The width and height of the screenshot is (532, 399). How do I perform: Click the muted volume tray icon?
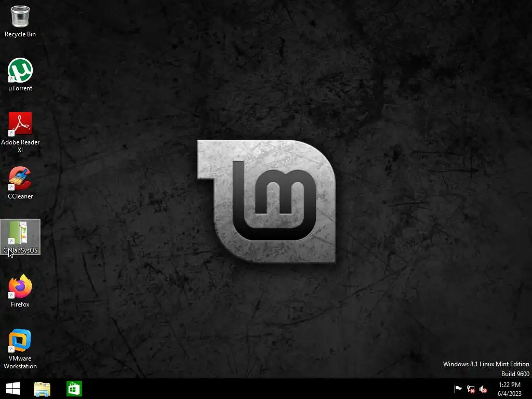click(483, 389)
